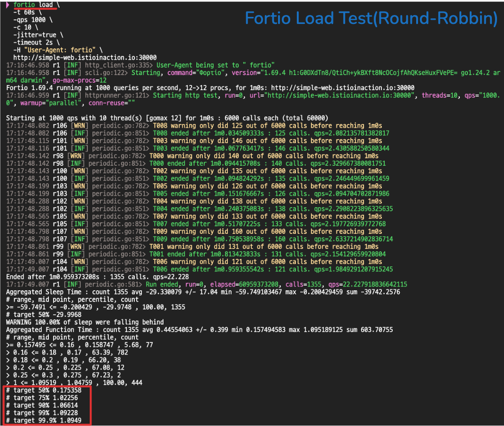This screenshot has width=504, height=426.
Task: Click the 'Fortio Load Test(Round-Robbin)' title
Action: point(371,18)
